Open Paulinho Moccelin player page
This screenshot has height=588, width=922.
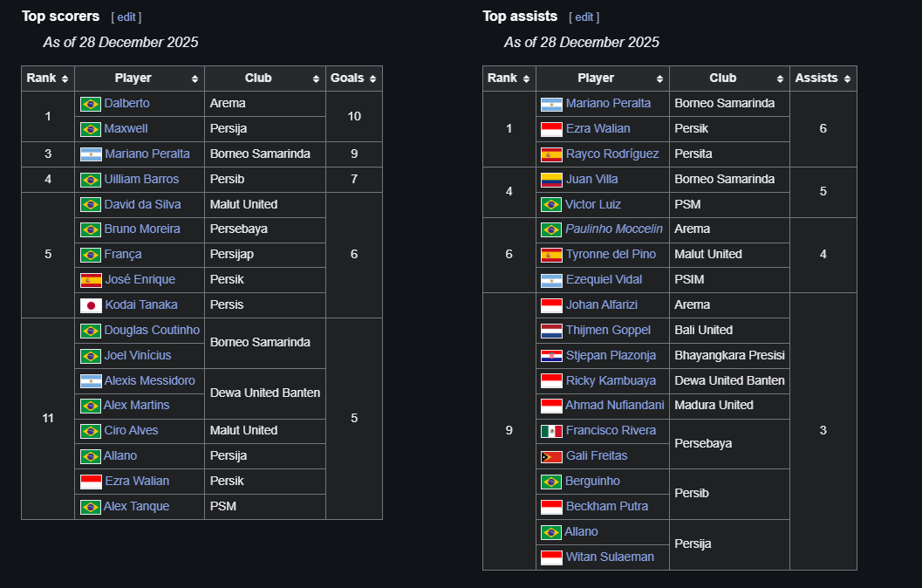tap(614, 229)
